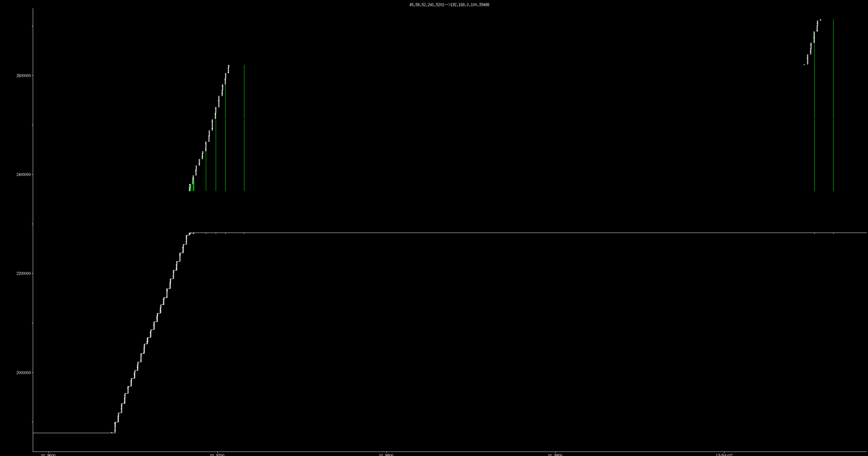Click the isolated vertical line right of left burst

(244, 136)
